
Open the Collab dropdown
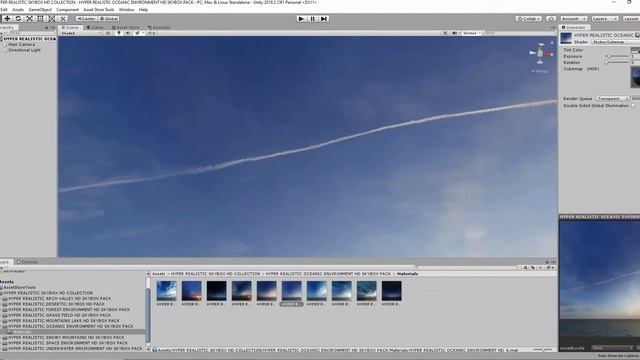click(529, 19)
